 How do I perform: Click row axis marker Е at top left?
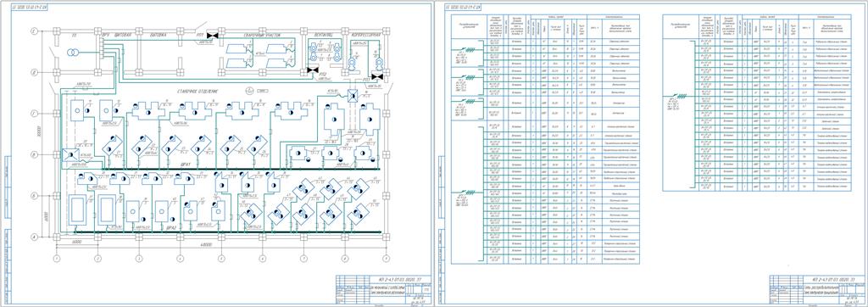[33, 31]
